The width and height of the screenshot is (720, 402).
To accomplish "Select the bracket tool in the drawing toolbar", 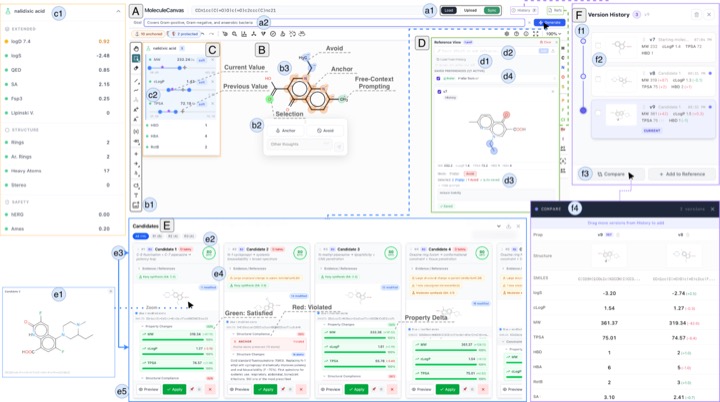I will click(x=136, y=131).
